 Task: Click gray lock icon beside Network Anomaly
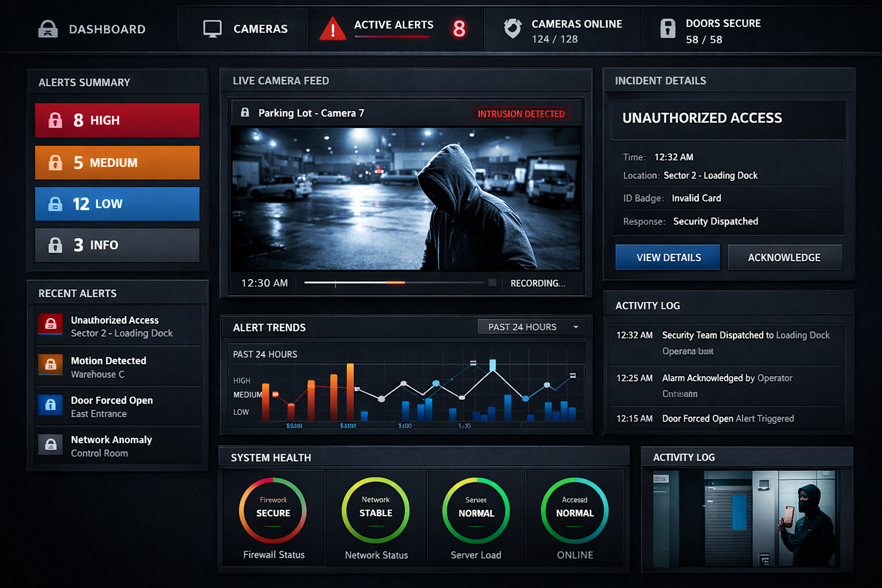coord(51,444)
